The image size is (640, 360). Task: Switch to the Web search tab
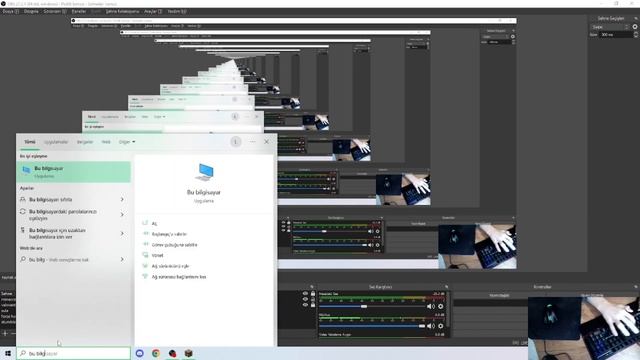coord(106,142)
